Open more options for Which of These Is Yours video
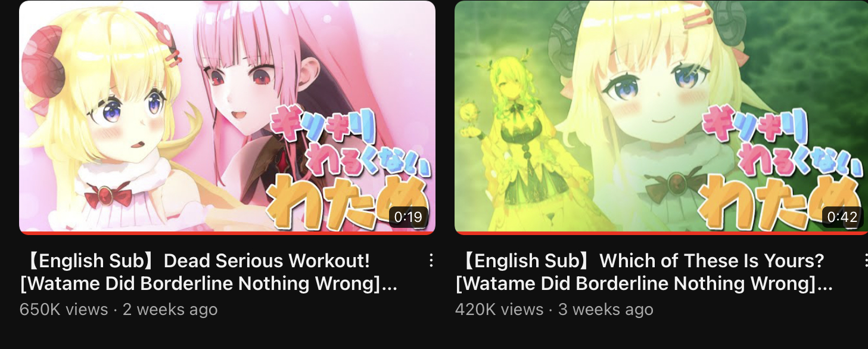The height and width of the screenshot is (349, 868). coord(864,261)
